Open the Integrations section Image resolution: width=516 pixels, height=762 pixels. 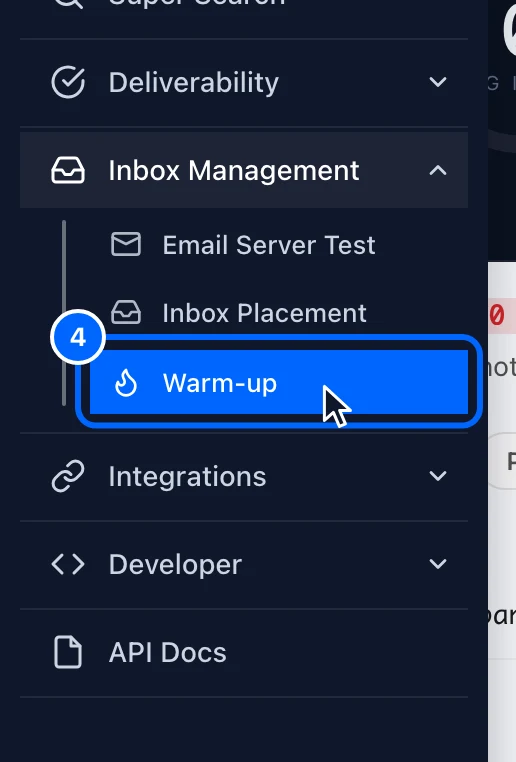(244, 476)
